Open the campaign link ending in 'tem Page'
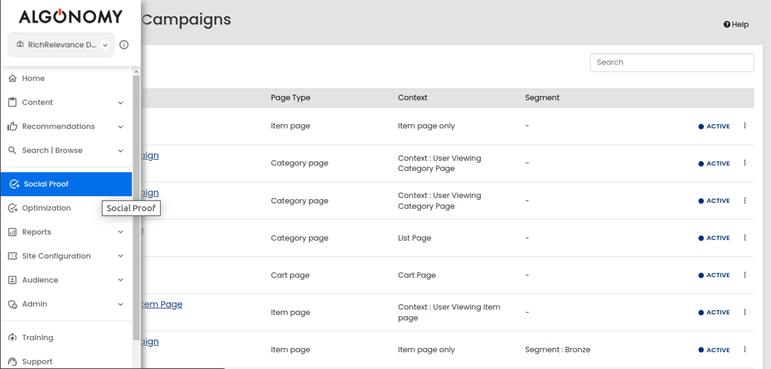Screen dimensions: 771x369 pyautogui.click(x=162, y=304)
